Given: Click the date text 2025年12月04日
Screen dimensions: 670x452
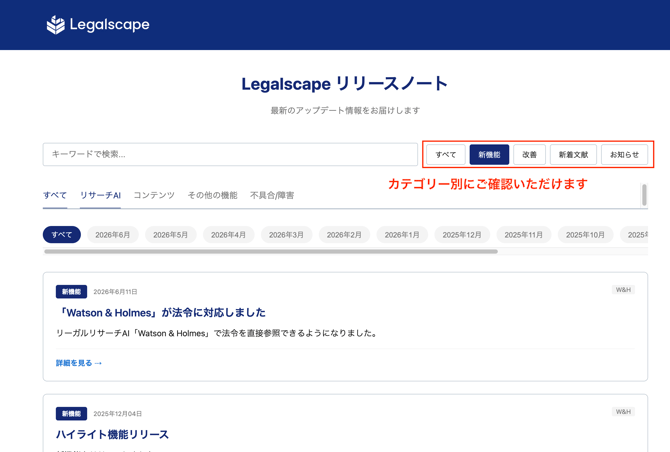Looking at the screenshot, I should (x=118, y=414).
